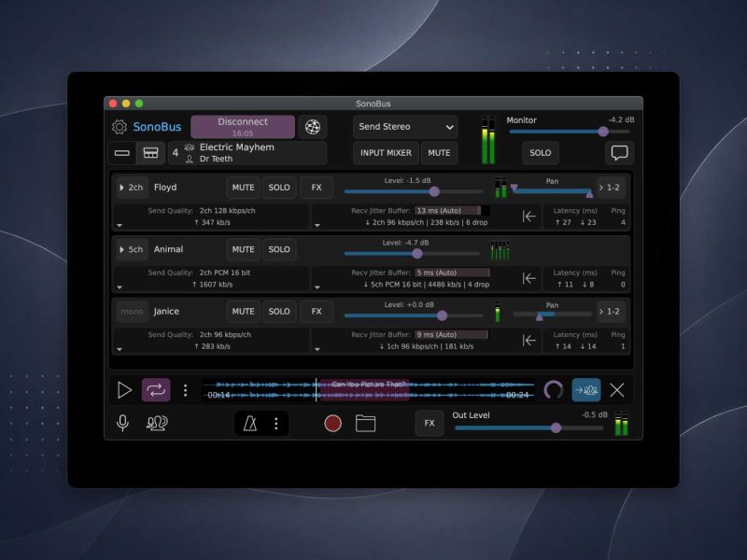Image resolution: width=747 pixels, height=560 pixels.
Task: Click Disconnect button
Action: [x=243, y=127]
